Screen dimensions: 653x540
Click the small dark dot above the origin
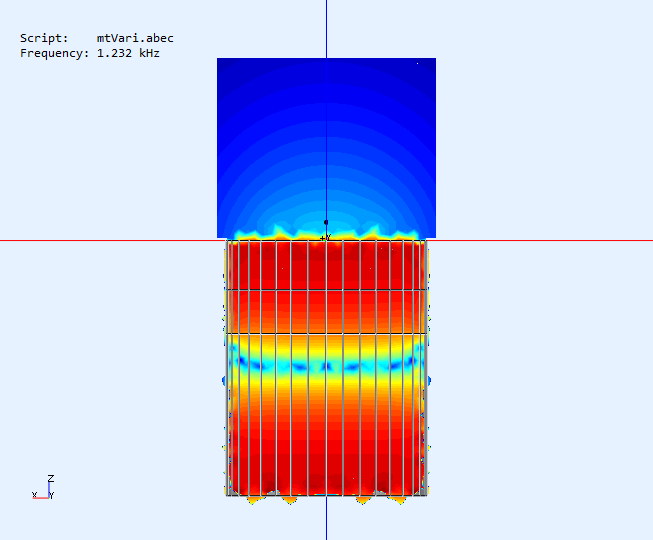pyautogui.click(x=326, y=222)
